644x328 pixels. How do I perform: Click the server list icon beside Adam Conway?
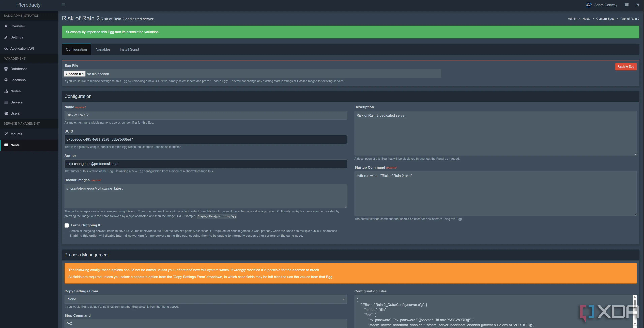(x=626, y=5)
